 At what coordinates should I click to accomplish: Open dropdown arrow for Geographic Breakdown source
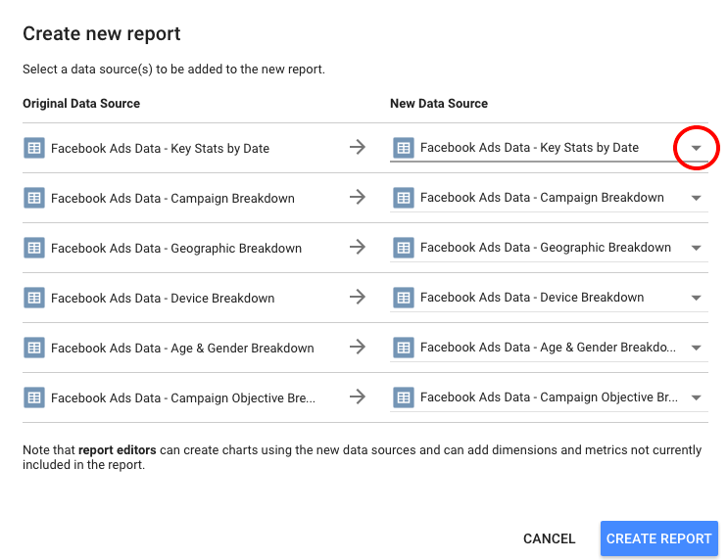click(x=696, y=248)
